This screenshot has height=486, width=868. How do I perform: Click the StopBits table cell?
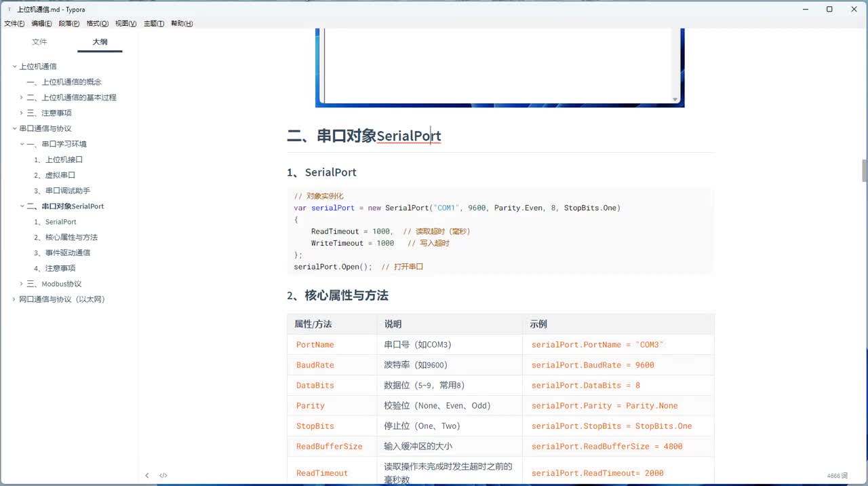click(332, 426)
